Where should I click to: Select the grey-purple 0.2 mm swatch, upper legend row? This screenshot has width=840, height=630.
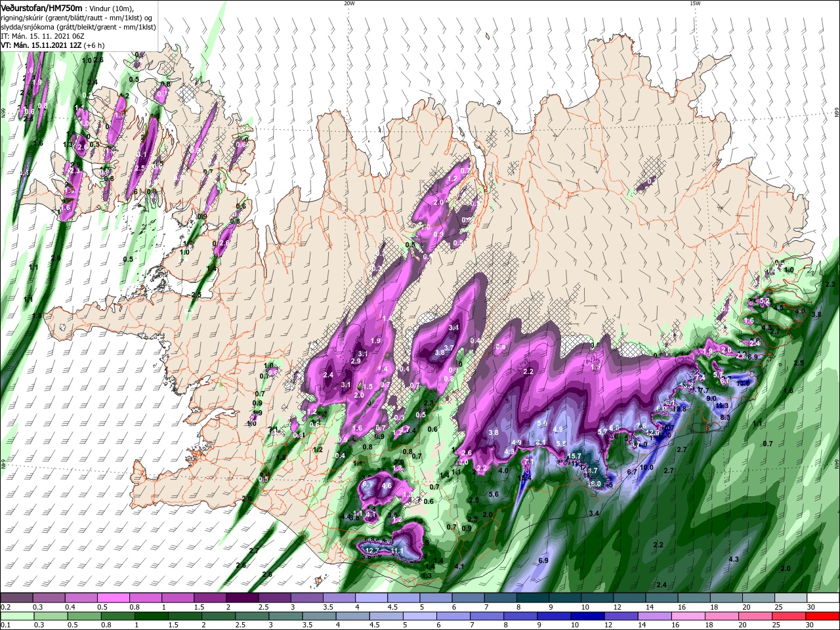pos(16,598)
